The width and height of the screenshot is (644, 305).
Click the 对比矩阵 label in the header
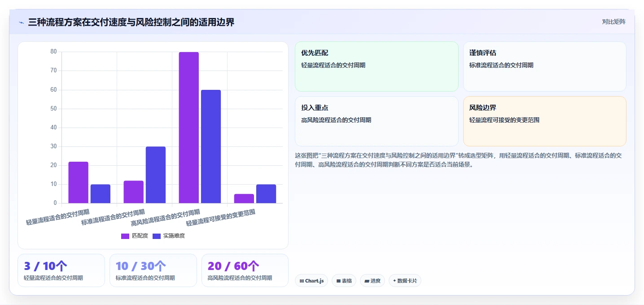(x=613, y=22)
